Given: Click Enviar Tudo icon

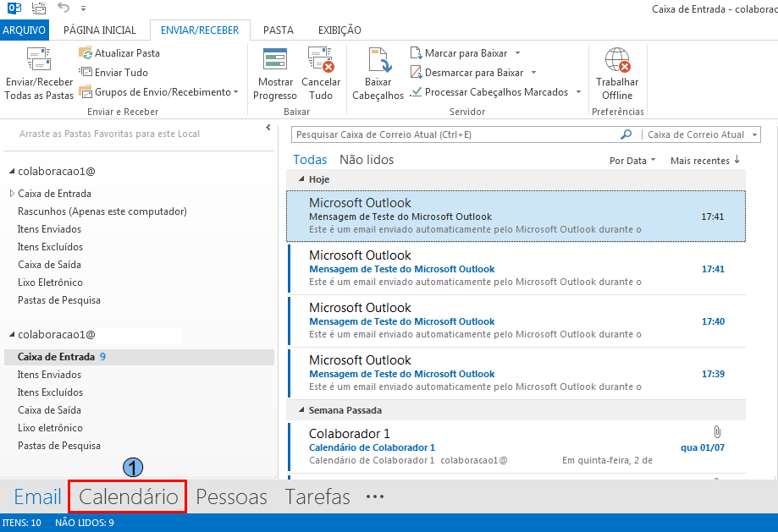Looking at the screenshot, I should click(86, 73).
